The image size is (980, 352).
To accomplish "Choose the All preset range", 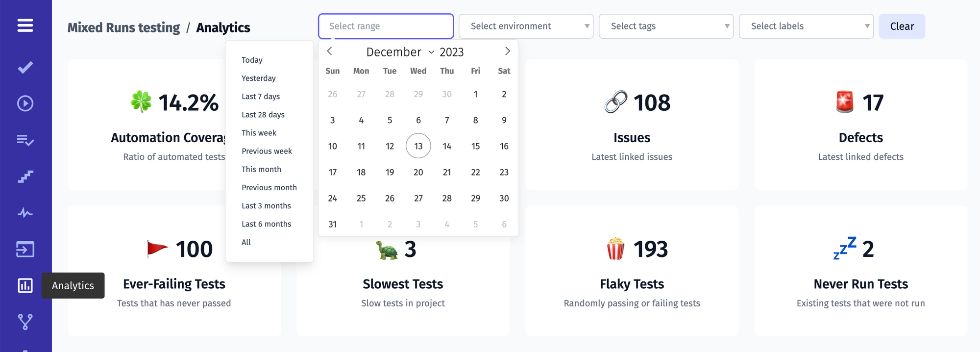I will 246,242.
